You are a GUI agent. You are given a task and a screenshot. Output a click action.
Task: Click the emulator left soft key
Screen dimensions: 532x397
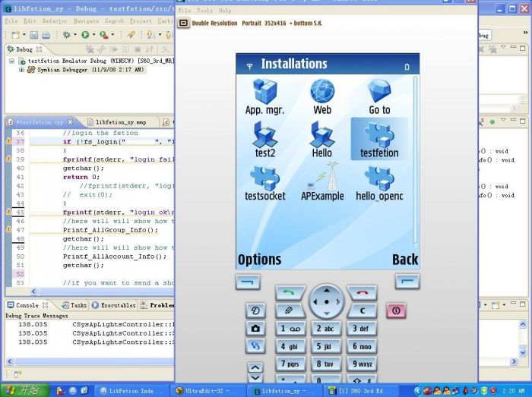point(248,282)
